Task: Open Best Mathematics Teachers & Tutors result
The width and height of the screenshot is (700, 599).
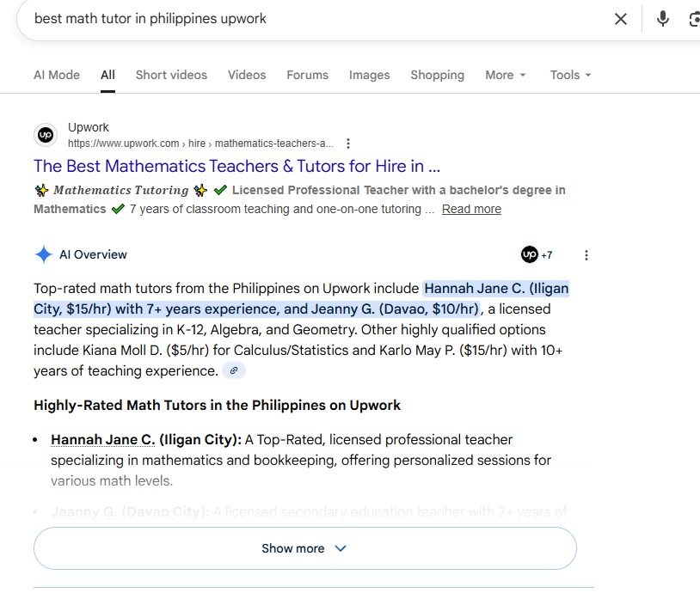Action: (x=236, y=166)
